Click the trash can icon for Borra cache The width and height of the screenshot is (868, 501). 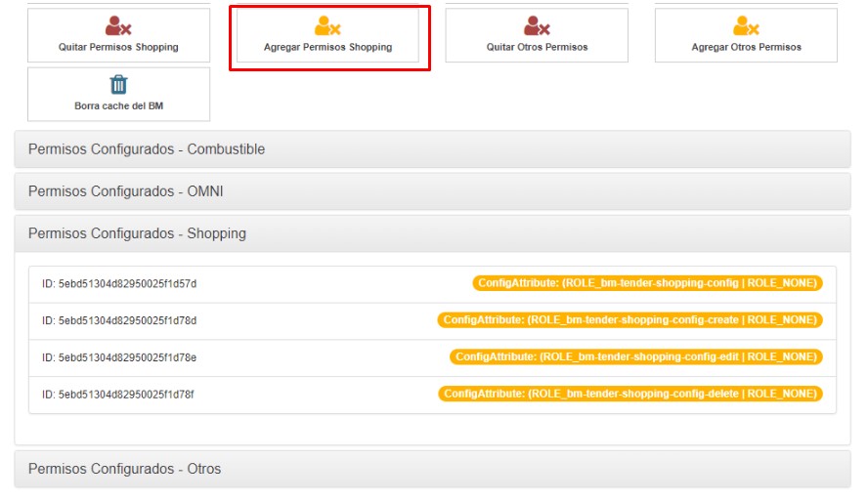pyautogui.click(x=118, y=84)
